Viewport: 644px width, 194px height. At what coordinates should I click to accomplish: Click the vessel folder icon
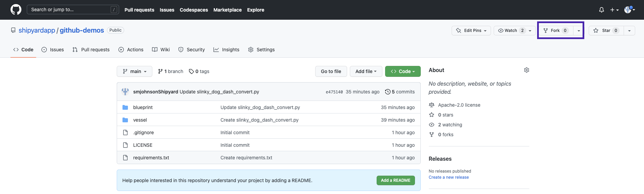click(x=125, y=120)
